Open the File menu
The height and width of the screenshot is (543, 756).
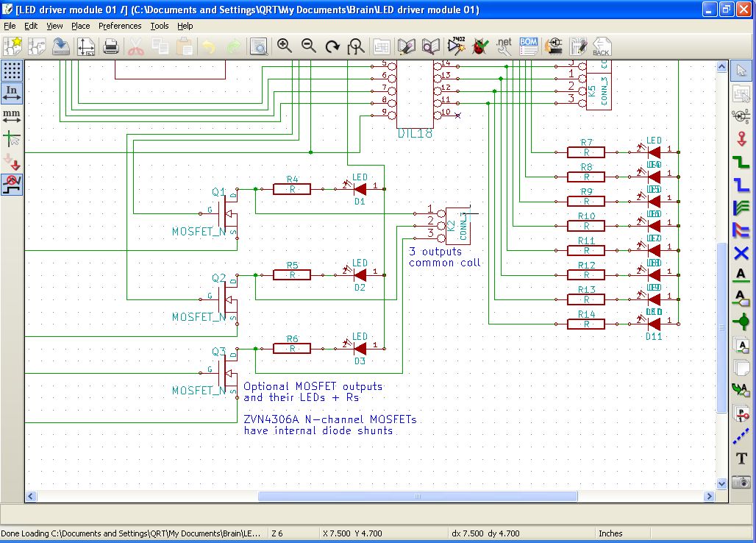[10, 26]
